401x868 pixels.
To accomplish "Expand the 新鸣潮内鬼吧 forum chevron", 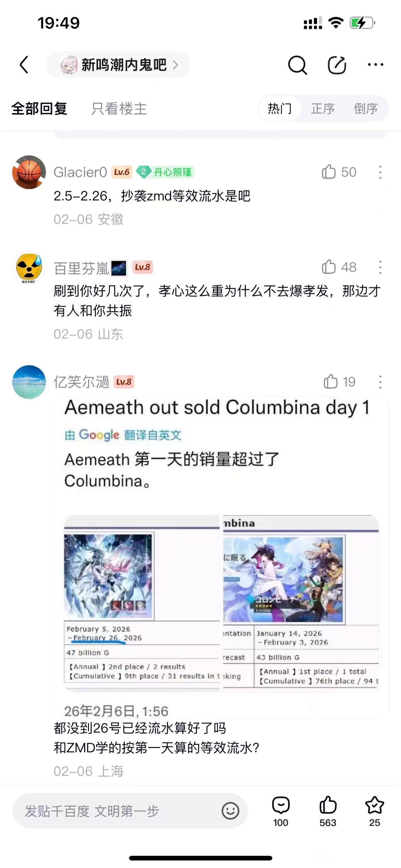I will pos(175,65).
